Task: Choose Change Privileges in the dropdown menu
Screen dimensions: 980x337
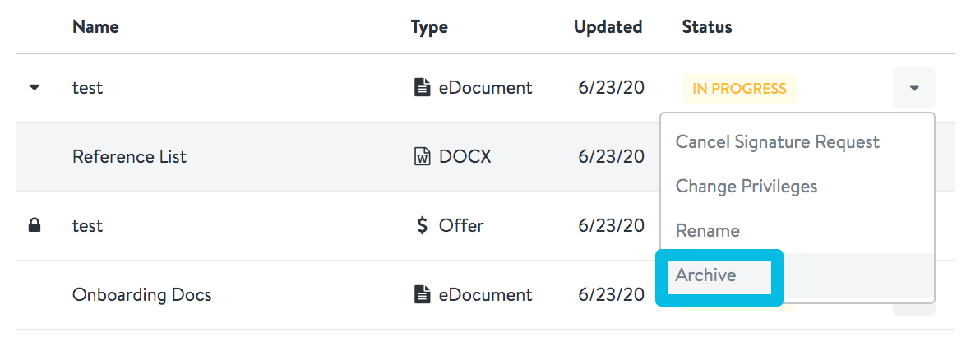Action: click(x=747, y=187)
